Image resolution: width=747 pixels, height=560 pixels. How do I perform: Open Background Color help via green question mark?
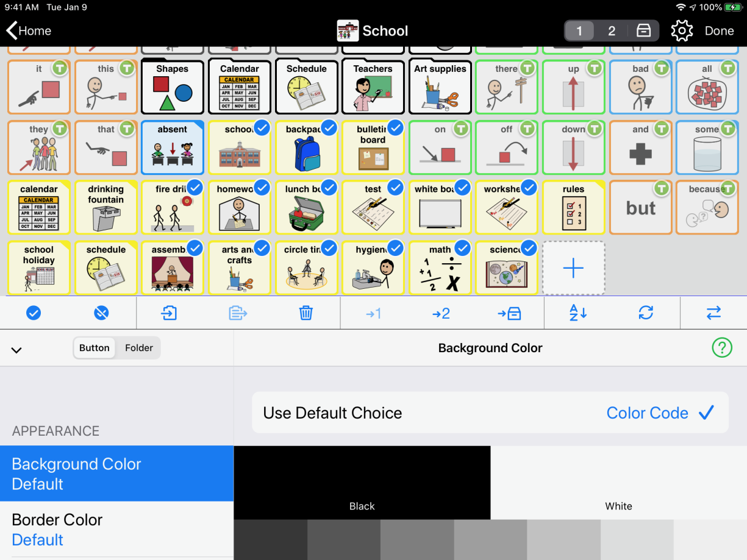point(722,347)
